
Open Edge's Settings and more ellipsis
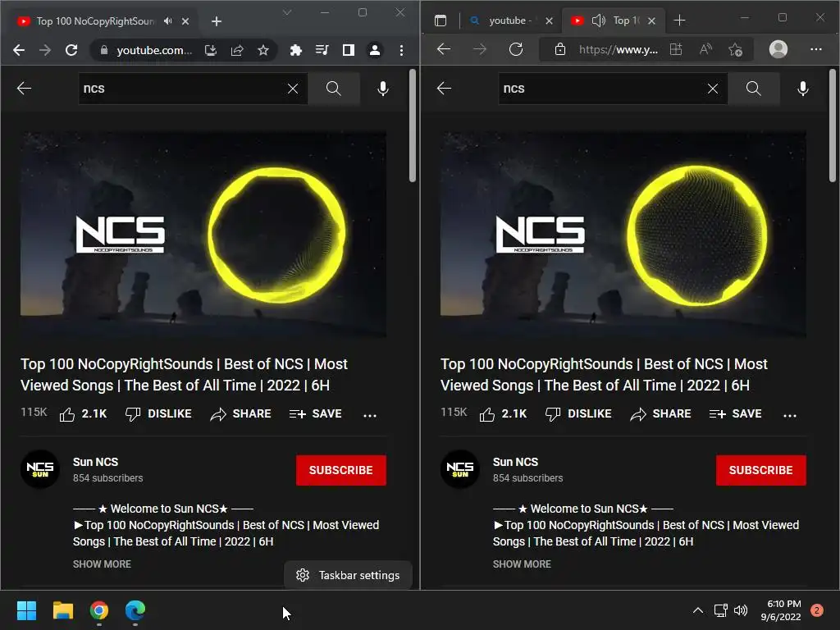click(816, 49)
